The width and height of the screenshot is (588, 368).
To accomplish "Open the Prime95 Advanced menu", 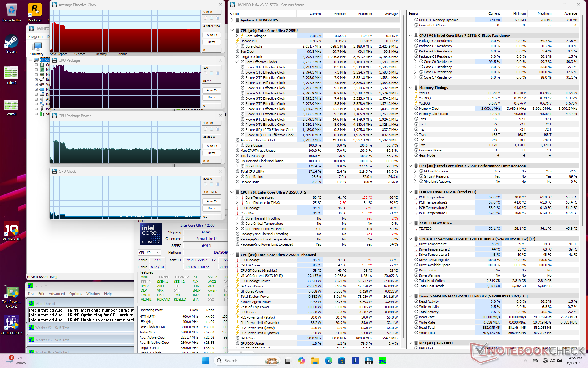I will click(57, 294).
